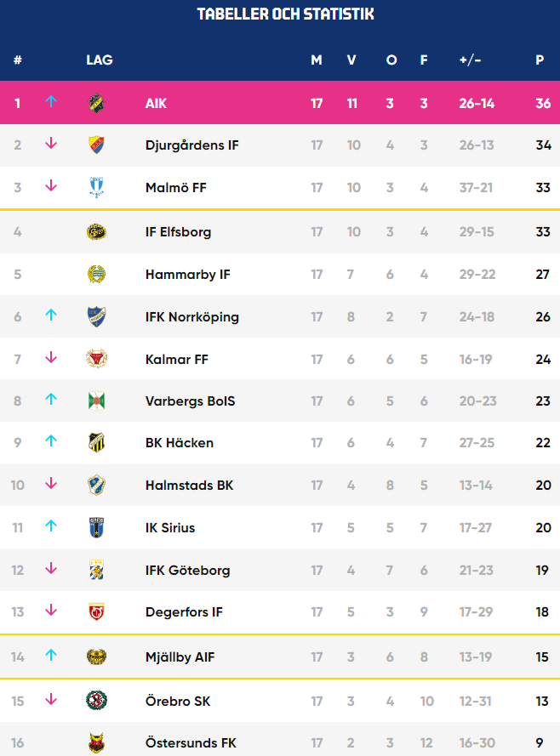Sort table by the P points column
The width and height of the screenshot is (560, 756).
[x=540, y=60]
